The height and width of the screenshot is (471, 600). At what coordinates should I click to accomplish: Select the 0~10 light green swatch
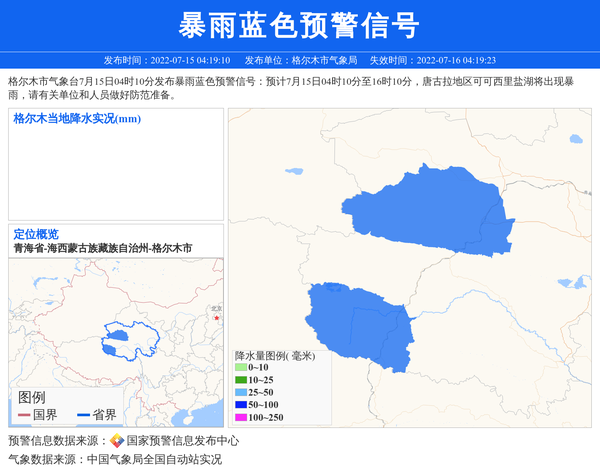point(241,368)
